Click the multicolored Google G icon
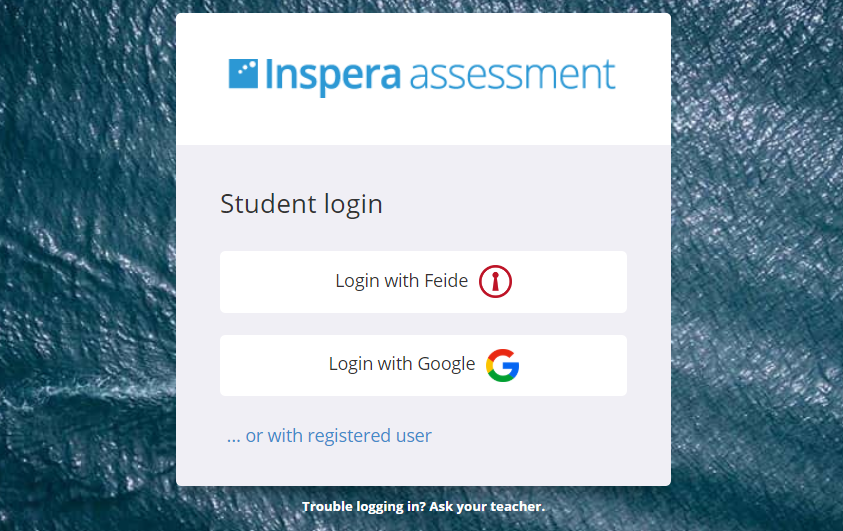This screenshot has width=843, height=531. 503,366
